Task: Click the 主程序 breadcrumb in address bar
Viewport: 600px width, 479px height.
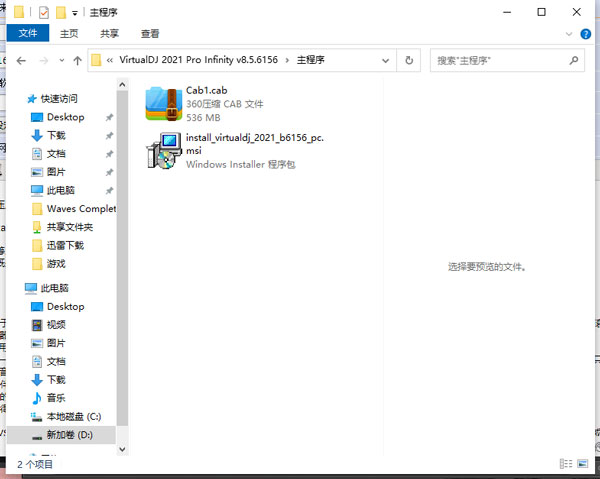Action: coord(310,60)
